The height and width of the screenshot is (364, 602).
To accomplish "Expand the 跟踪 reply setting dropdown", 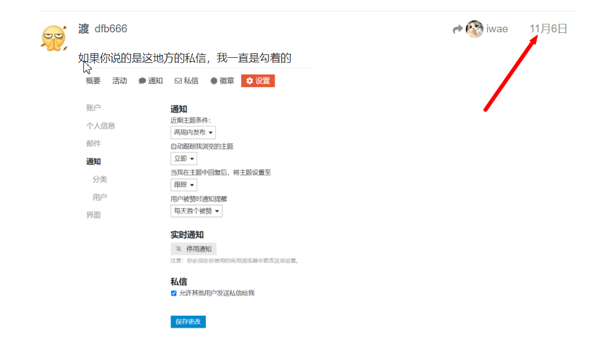I will click(184, 185).
